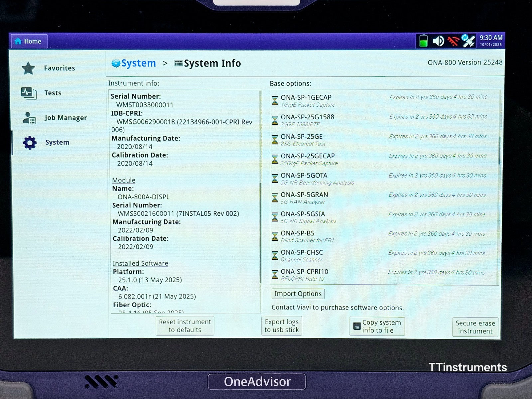Click the Job Manager person icon
Image resolution: width=532 pixels, height=399 pixels.
point(29,117)
